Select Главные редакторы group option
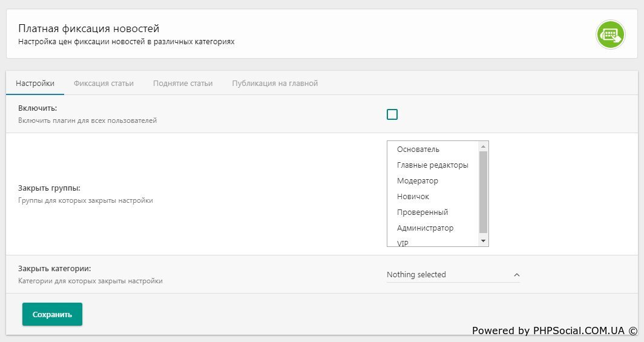 pyautogui.click(x=432, y=165)
